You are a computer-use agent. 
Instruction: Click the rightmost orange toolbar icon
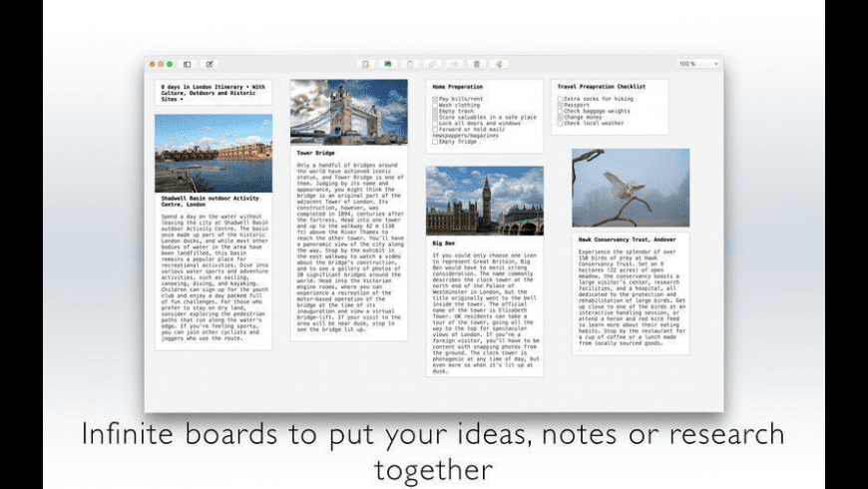(x=499, y=64)
